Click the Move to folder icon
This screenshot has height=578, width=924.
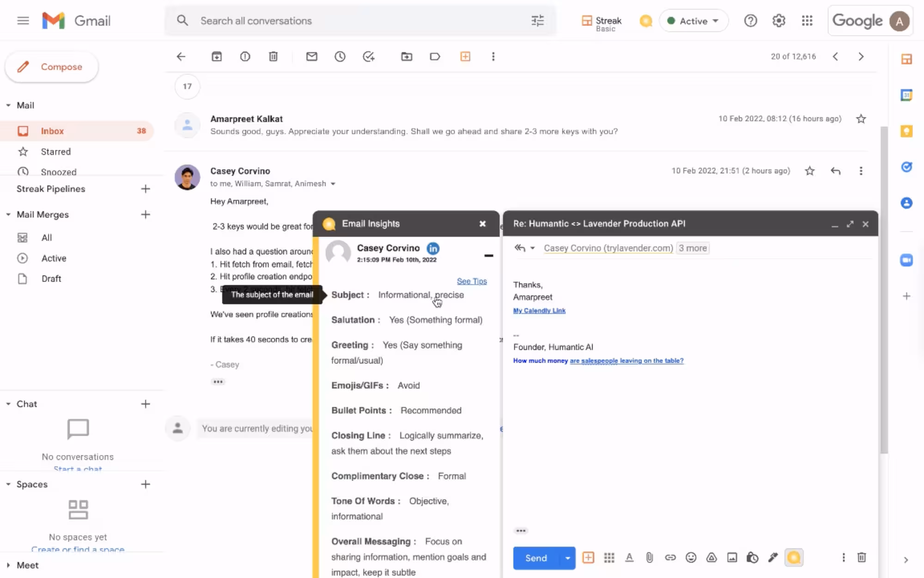click(x=407, y=56)
